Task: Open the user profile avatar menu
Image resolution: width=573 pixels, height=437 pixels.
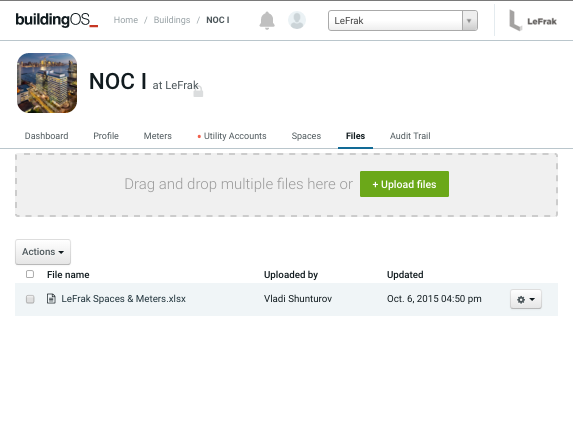Action: click(x=297, y=20)
